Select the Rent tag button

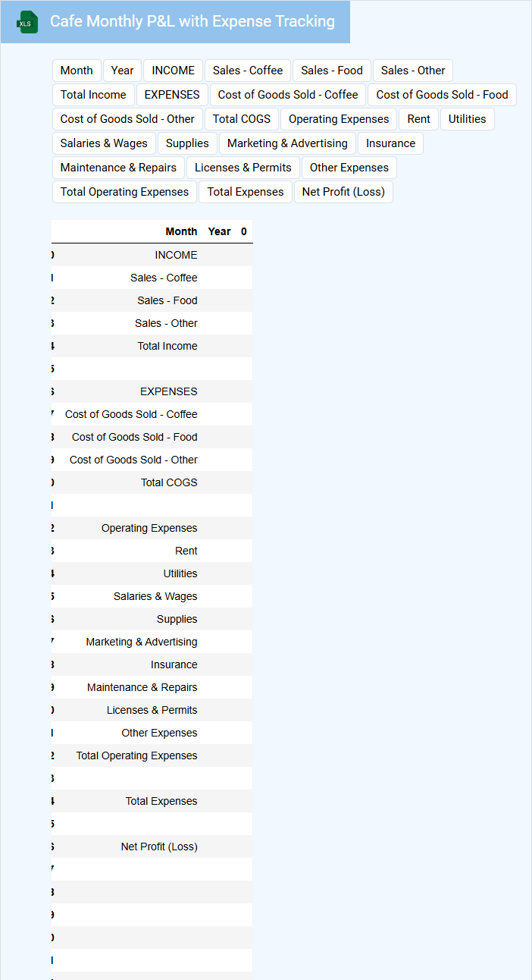[418, 119]
